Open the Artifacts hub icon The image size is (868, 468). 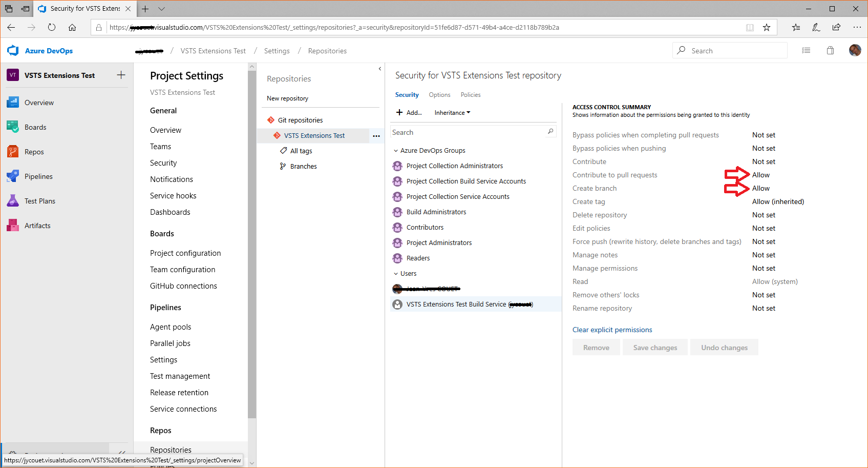13,226
